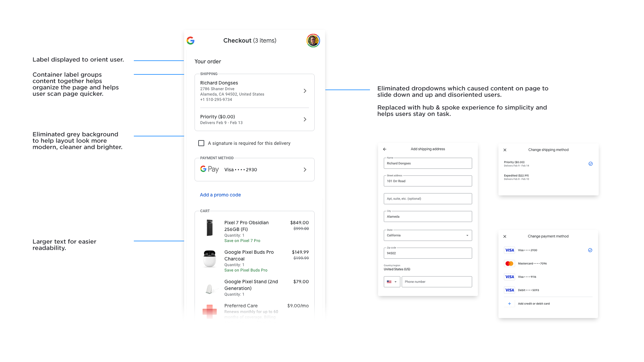Open the State dropdown showing California
This screenshot has height=362, width=644.
point(428,235)
